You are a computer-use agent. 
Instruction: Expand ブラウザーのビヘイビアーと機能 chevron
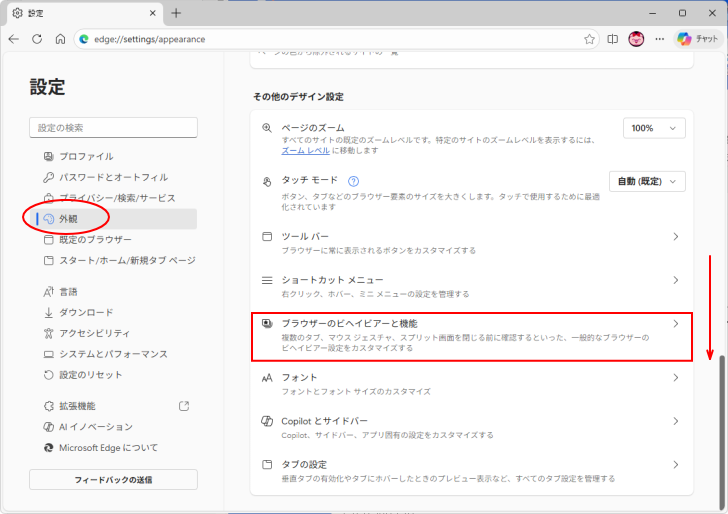[x=676, y=324]
